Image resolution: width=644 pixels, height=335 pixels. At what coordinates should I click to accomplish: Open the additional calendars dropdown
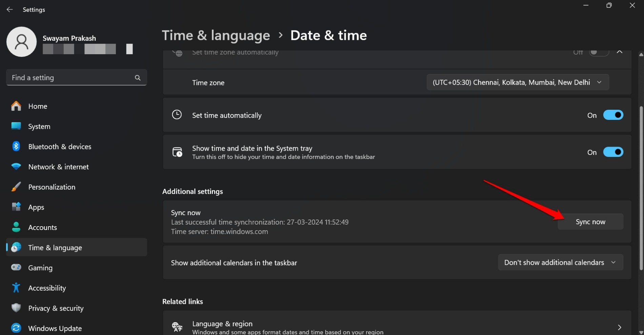[x=560, y=263]
